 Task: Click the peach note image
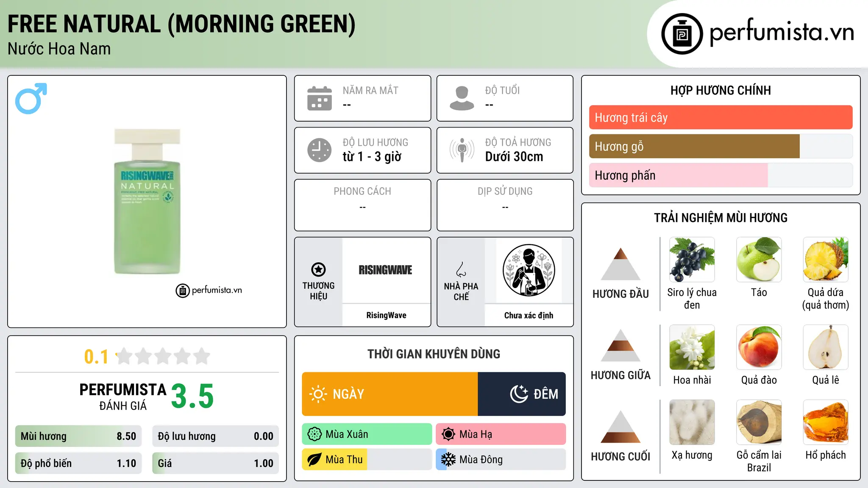[x=759, y=347]
